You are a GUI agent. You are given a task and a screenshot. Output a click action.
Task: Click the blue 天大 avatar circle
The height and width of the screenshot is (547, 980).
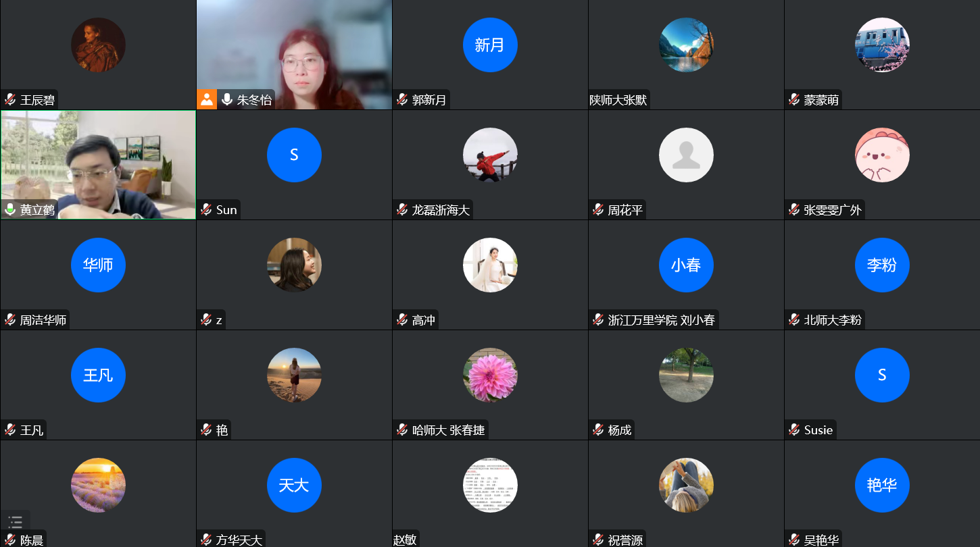[294, 485]
